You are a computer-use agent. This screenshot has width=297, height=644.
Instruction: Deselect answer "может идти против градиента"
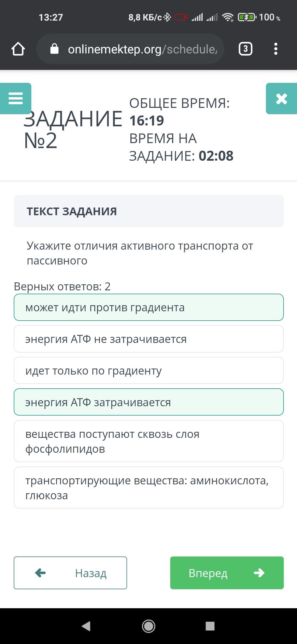click(148, 307)
